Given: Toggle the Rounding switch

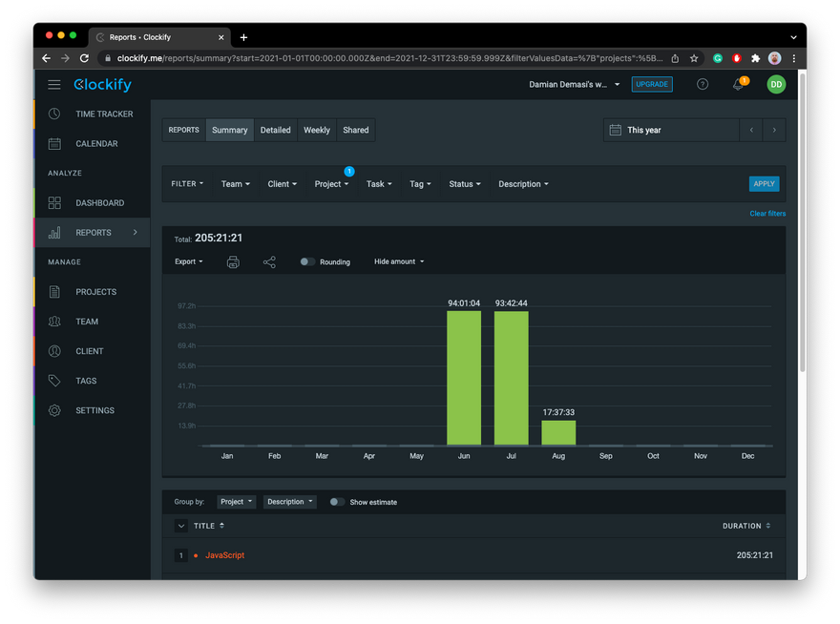Looking at the screenshot, I should [307, 261].
